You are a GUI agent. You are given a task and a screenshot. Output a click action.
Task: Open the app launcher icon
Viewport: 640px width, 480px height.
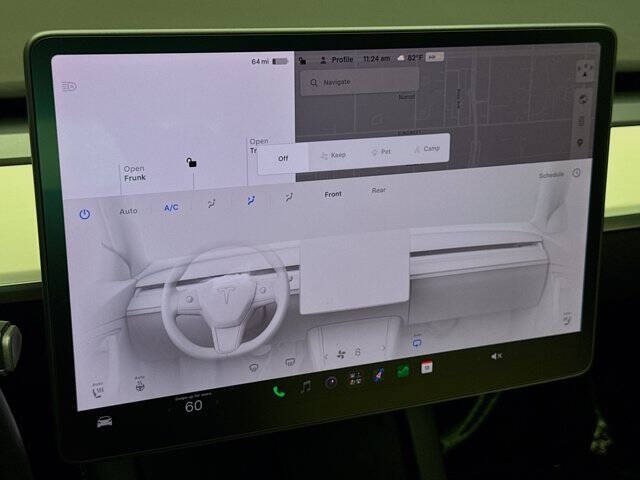[355, 378]
